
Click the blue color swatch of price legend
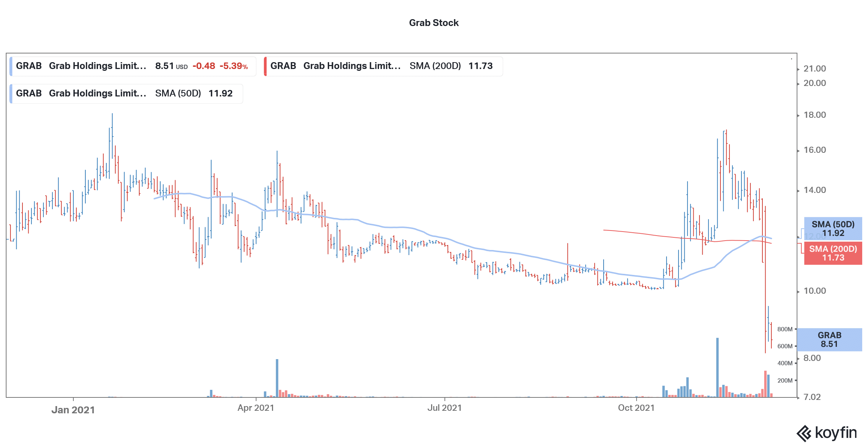tap(11, 66)
